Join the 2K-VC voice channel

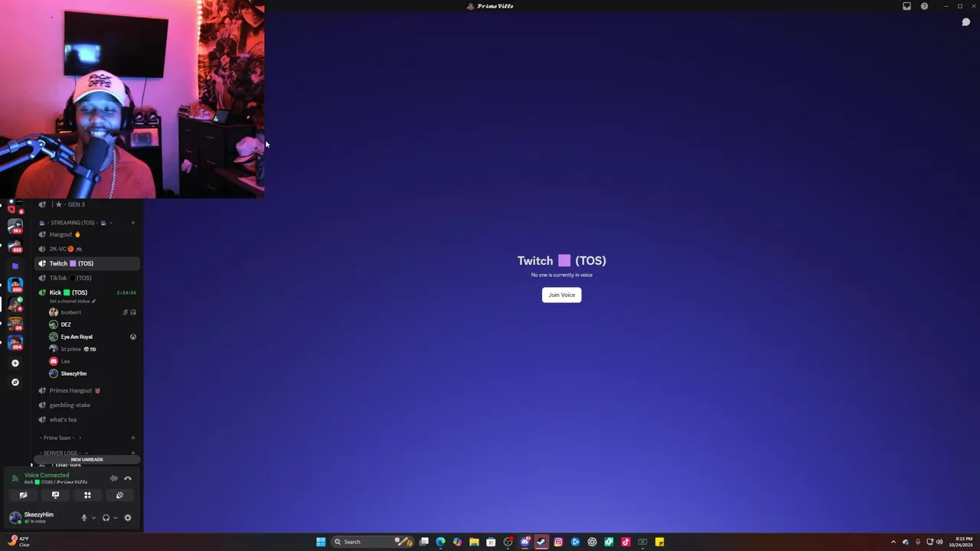click(x=87, y=249)
